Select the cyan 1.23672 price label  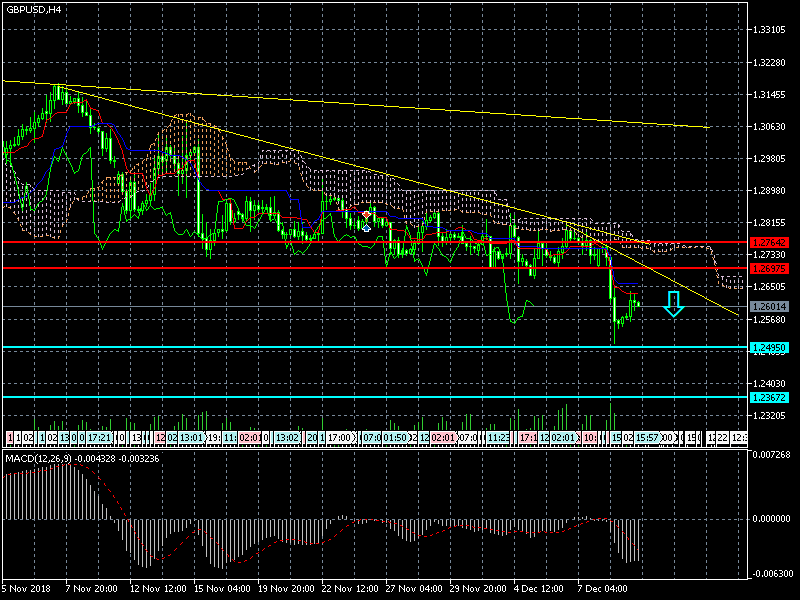[x=770, y=397]
